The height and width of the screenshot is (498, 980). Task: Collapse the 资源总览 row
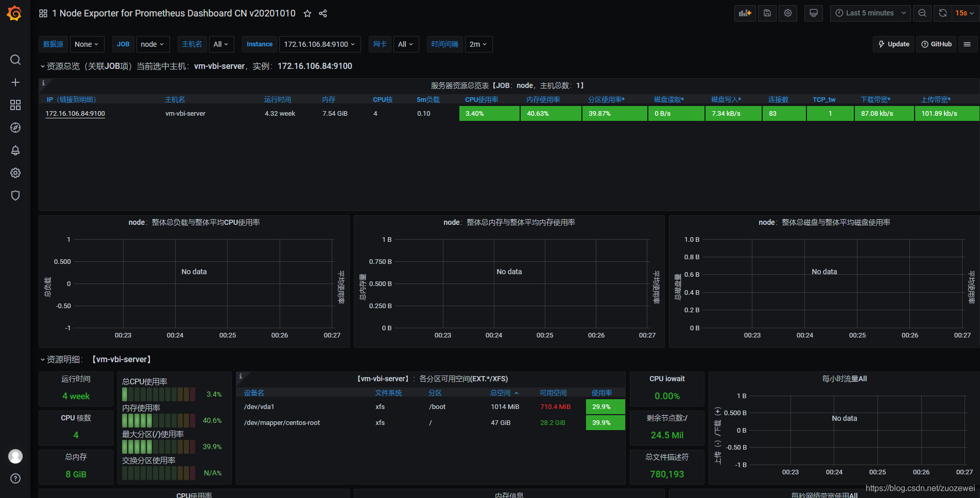click(43, 66)
